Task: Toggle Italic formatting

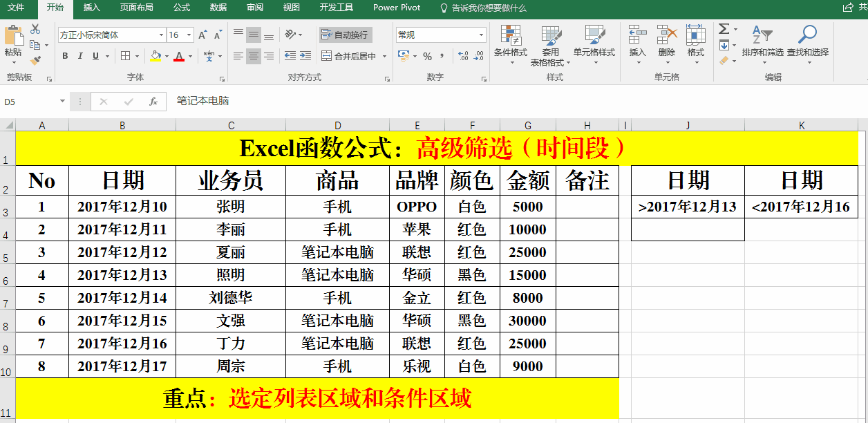Action: [x=80, y=56]
